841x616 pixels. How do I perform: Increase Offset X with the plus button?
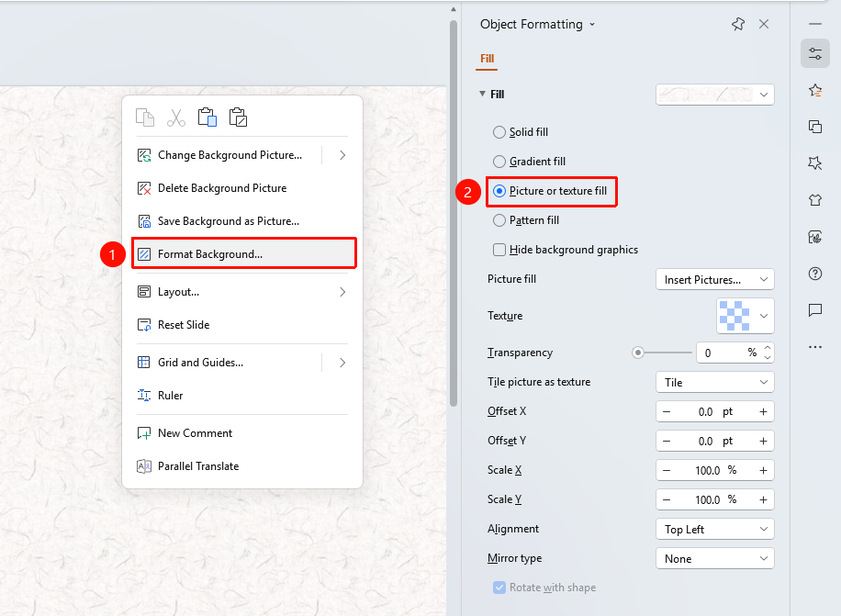point(763,412)
